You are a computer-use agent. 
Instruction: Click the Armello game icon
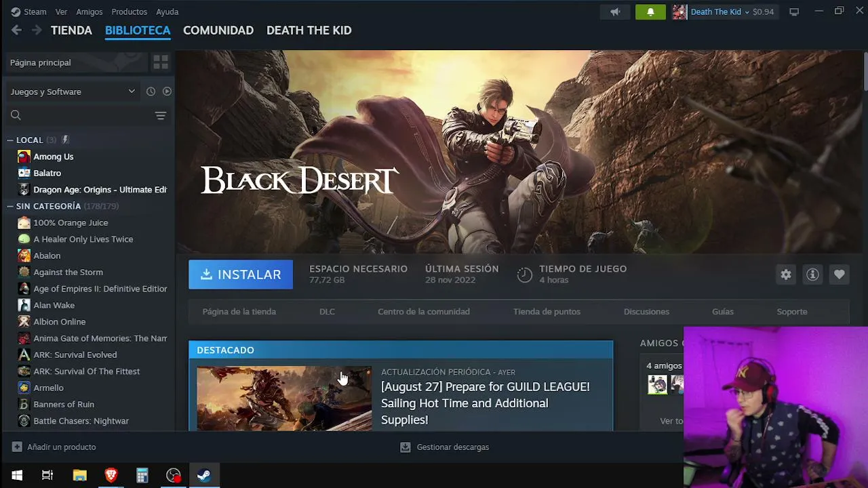pos(24,388)
